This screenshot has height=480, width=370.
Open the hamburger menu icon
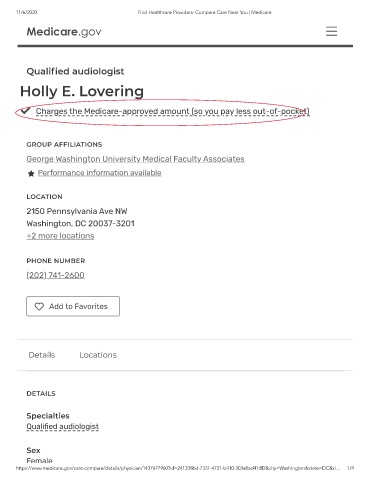pyautogui.click(x=331, y=31)
